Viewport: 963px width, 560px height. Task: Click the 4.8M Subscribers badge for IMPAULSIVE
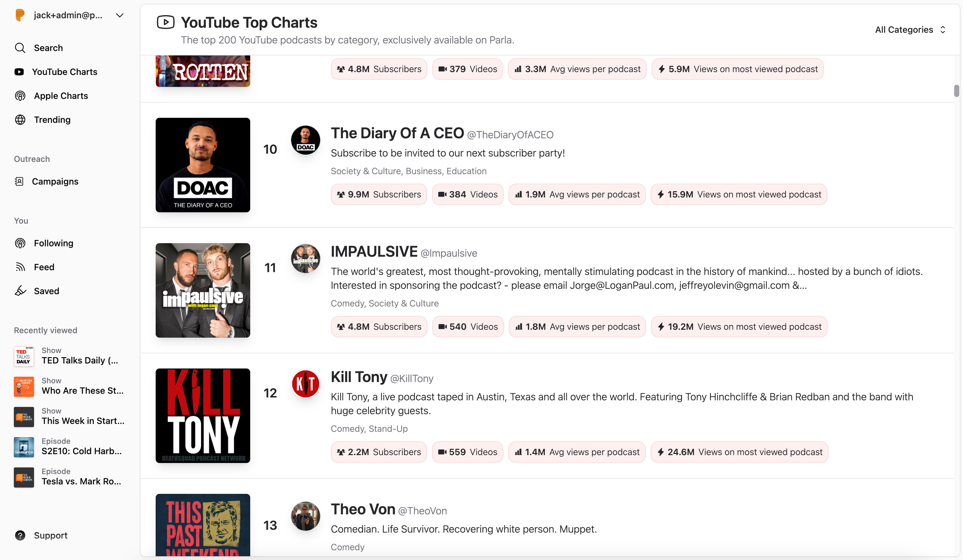pyautogui.click(x=379, y=327)
